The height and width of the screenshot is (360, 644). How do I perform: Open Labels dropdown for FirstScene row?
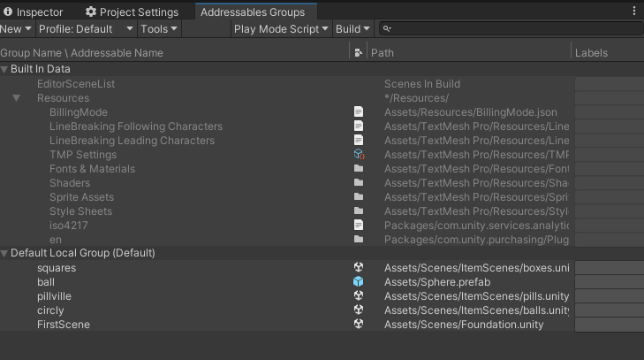point(610,325)
